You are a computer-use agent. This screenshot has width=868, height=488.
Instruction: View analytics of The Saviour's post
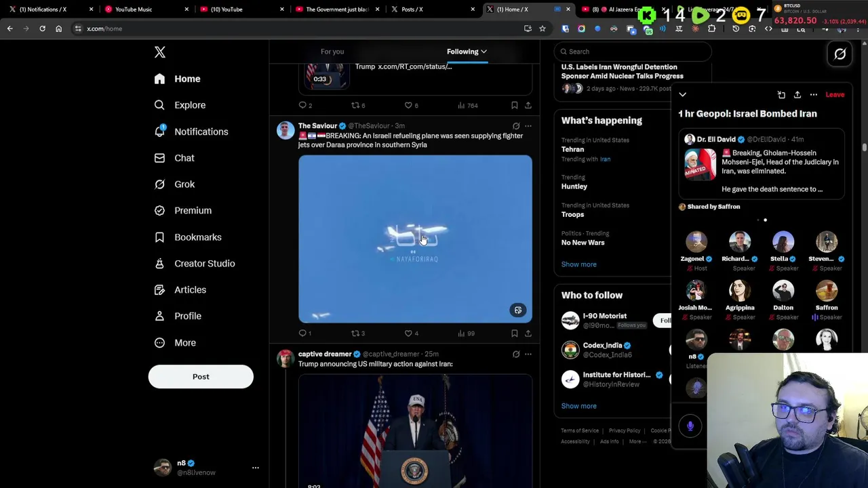tap(466, 333)
